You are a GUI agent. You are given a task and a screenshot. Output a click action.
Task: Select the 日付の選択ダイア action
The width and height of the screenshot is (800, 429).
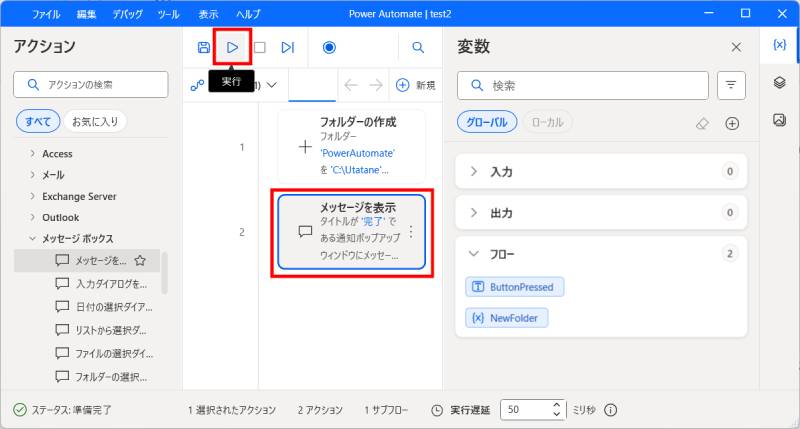(104, 307)
